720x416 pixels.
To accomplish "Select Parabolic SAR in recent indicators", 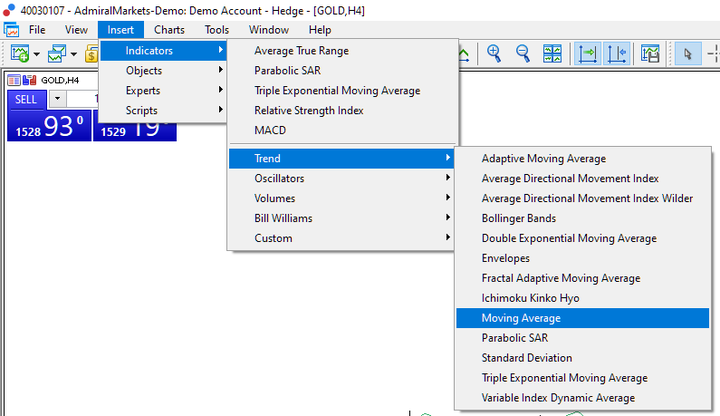I will click(343, 70).
